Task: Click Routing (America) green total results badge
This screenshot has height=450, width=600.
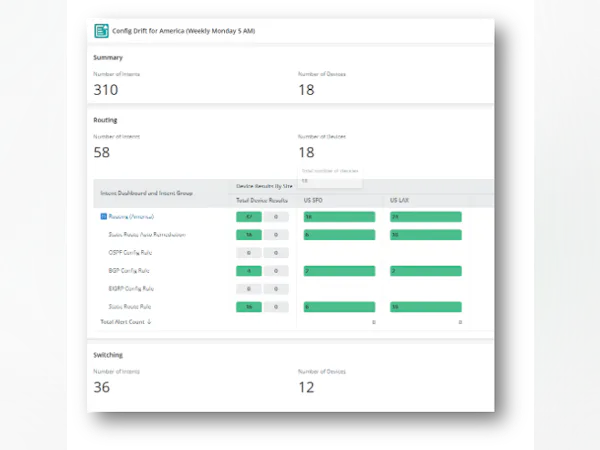Action: (249, 217)
